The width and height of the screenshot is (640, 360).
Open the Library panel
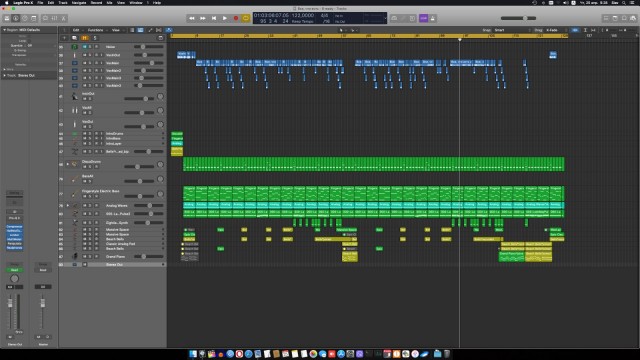click(7, 18)
